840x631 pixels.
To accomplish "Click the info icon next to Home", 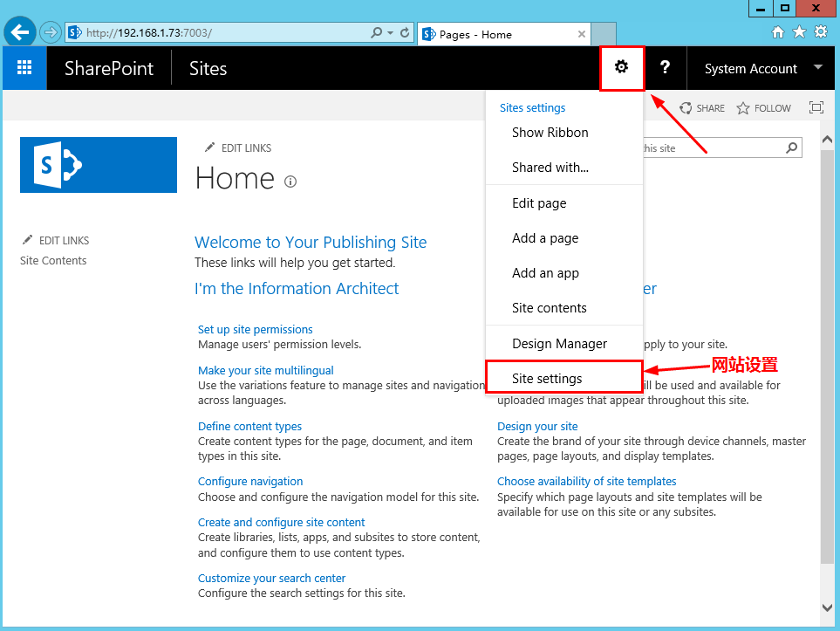I will click(x=290, y=182).
